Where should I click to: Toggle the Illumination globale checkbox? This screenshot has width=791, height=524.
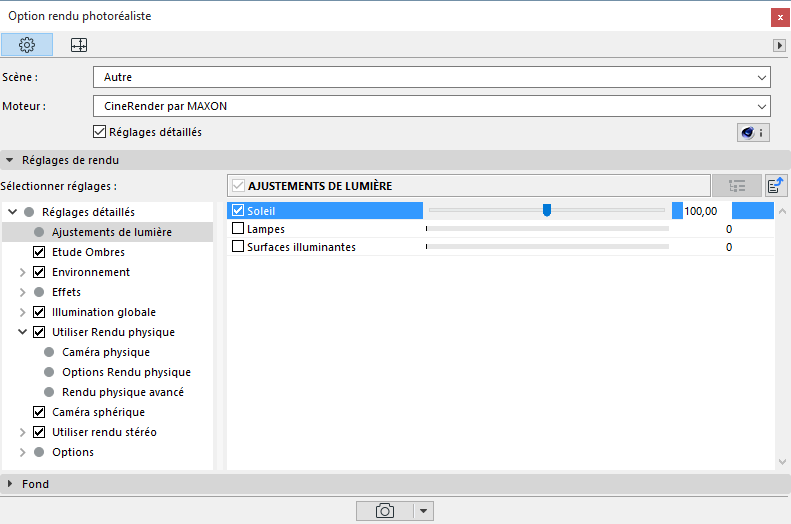[x=39, y=312]
